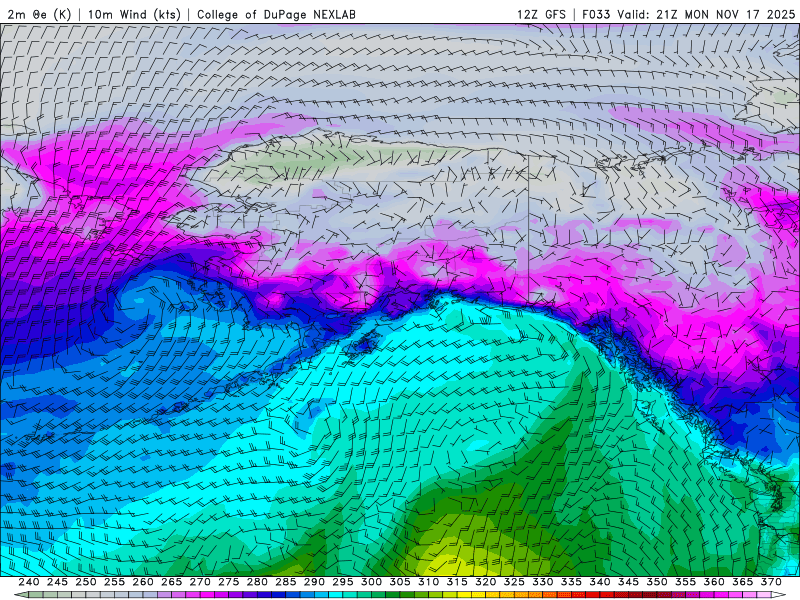Click the 340 value on the color scale
The height and width of the screenshot is (600, 800).
(x=600, y=582)
